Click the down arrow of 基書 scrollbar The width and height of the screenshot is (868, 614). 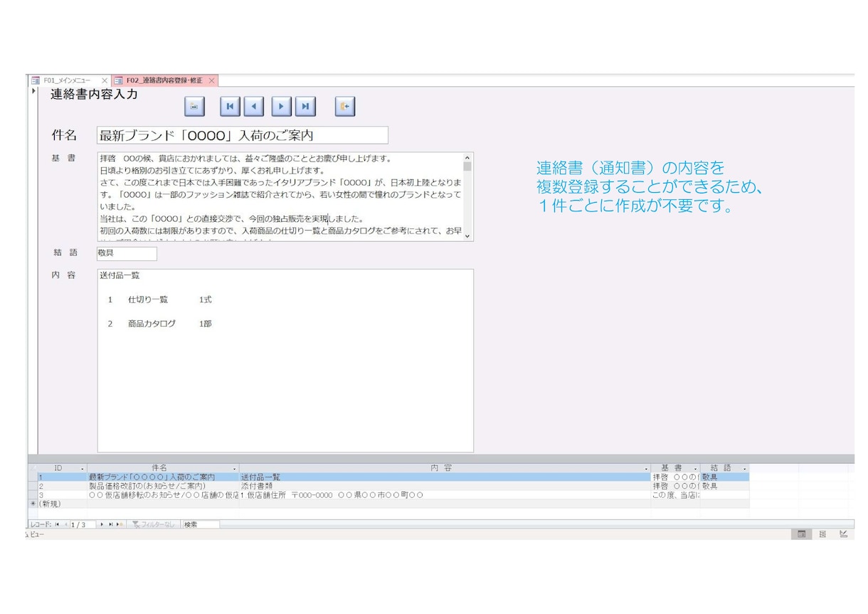[467, 235]
